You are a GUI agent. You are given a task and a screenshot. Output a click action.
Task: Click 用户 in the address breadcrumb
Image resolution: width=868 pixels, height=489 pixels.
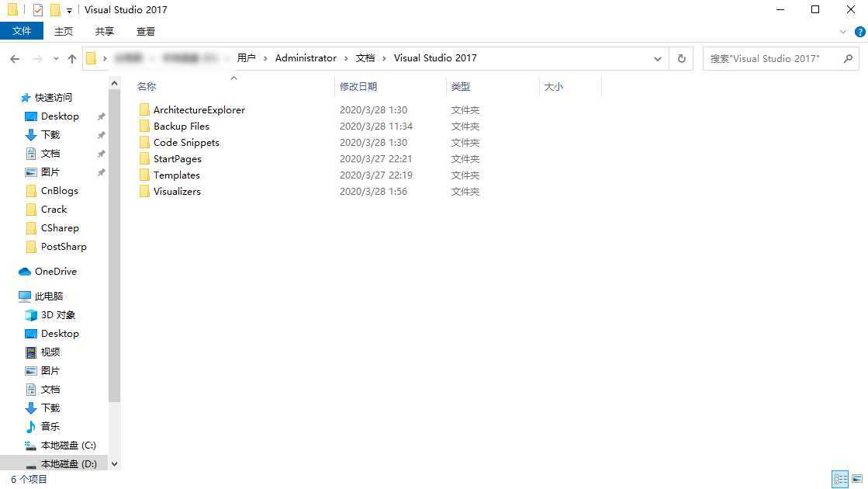(x=247, y=57)
